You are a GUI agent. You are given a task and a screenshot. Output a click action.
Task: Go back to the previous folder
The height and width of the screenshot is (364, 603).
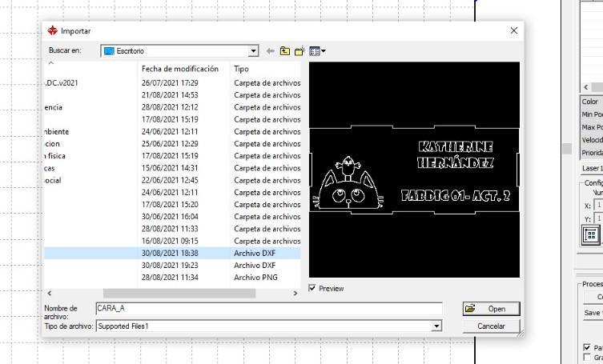[x=271, y=51]
